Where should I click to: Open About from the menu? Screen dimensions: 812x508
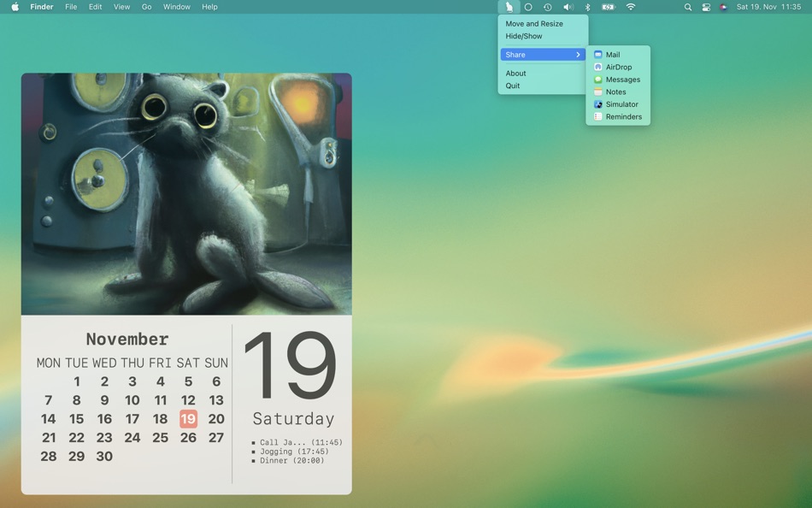click(543, 73)
